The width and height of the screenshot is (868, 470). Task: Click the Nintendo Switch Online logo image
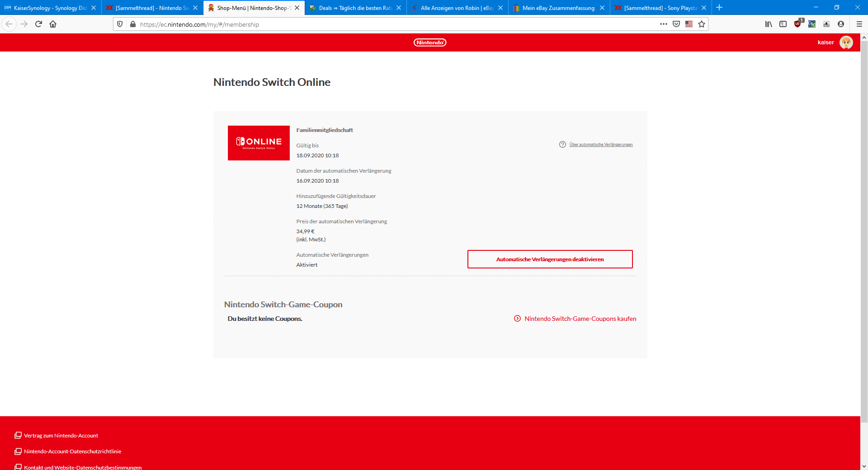tap(259, 143)
